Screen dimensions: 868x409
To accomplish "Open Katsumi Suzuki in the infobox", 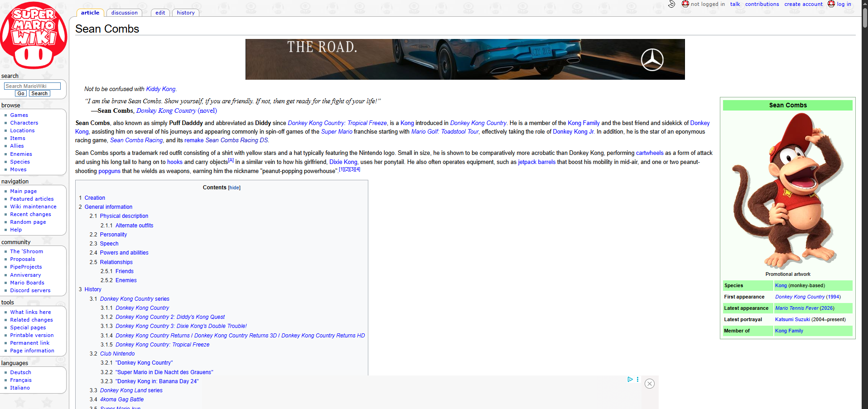I will click(x=792, y=319).
